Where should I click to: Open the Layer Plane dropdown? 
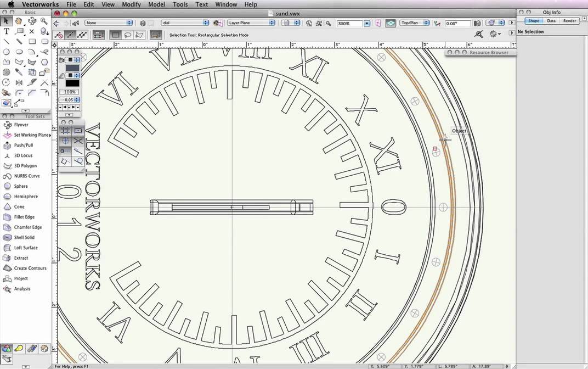pyautogui.click(x=251, y=23)
